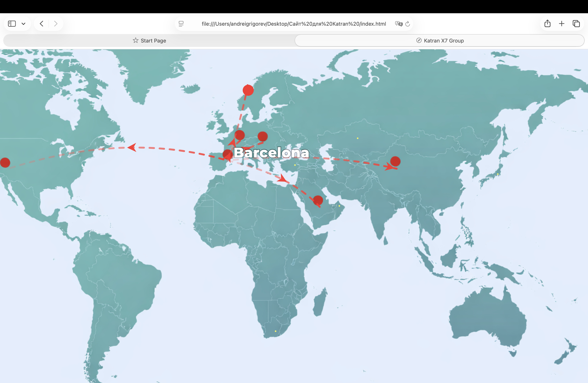Image resolution: width=588 pixels, height=383 pixels.
Task: Open the Share icon menu
Action: click(547, 24)
